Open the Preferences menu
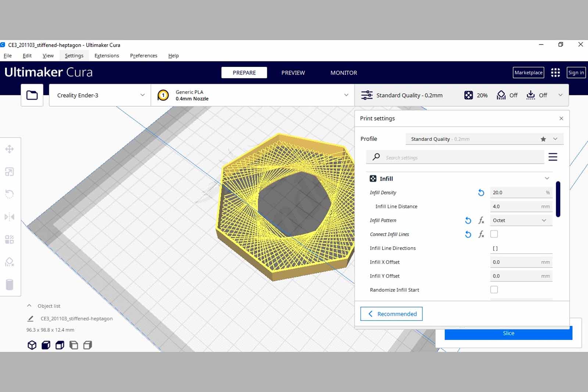The width and height of the screenshot is (588, 392). 144,56
